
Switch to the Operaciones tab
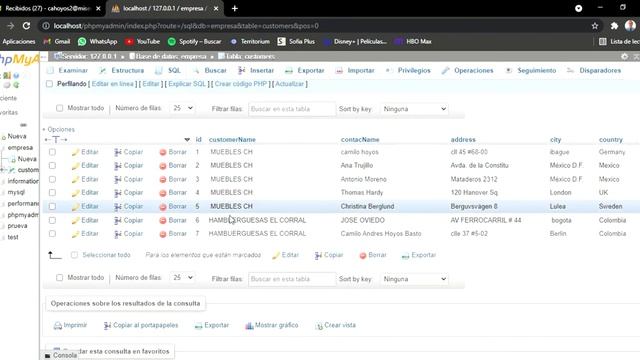pos(467,71)
